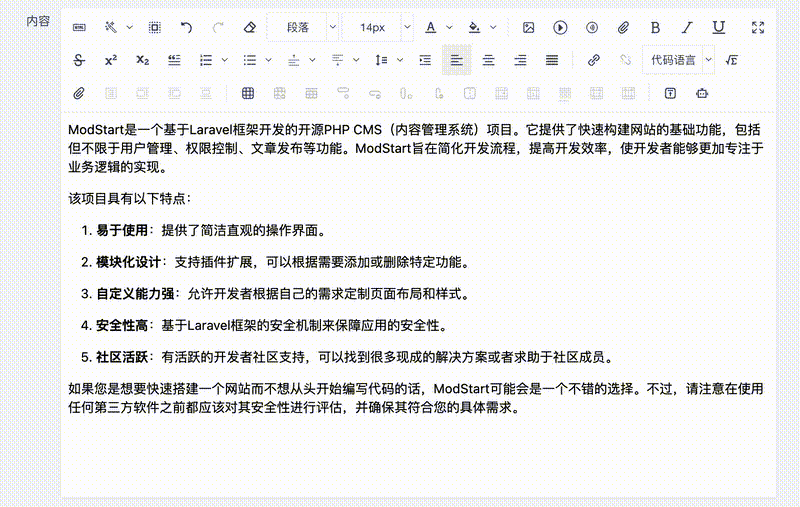Select center alignment in the toolbar
This screenshot has height=507, width=800.
[x=488, y=60]
